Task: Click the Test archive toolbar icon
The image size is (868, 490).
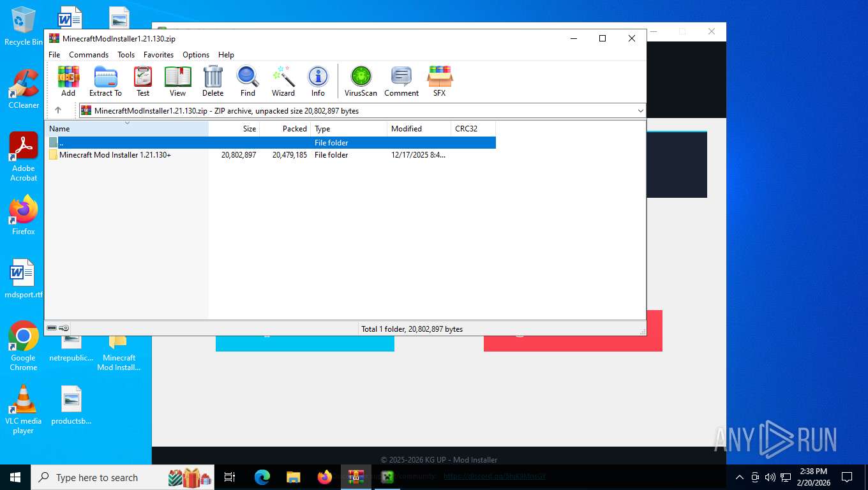Action: coord(143,81)
